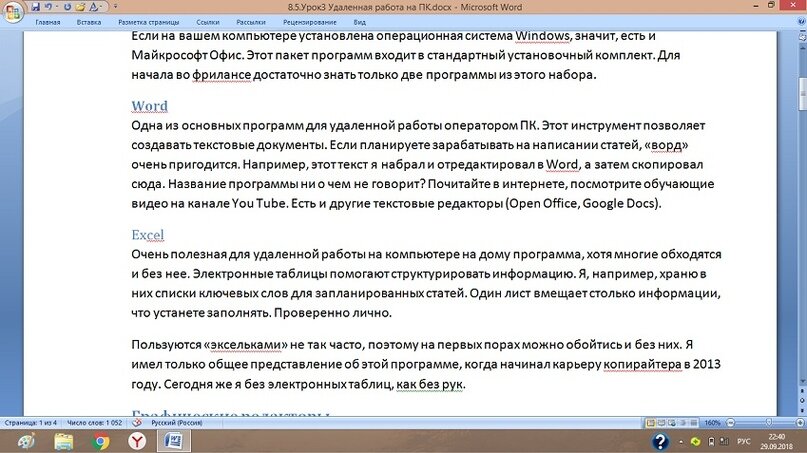The image size is (807, 453).
Task: Expand the undo history arrow
Action: point(56,7)
